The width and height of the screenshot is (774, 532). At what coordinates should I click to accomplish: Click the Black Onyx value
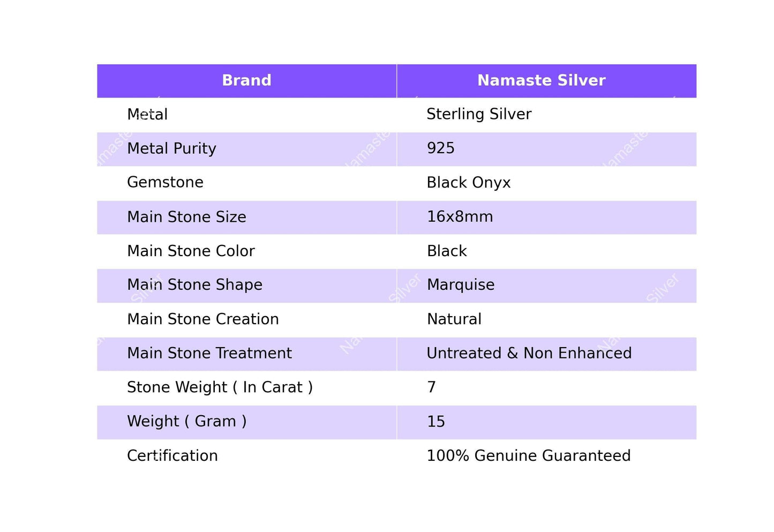point(468,183)
